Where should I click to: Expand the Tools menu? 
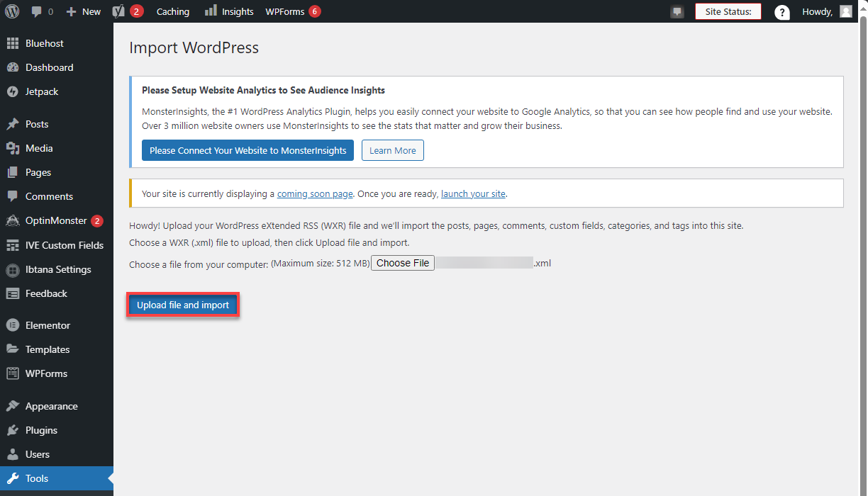(x=34, y=478)
